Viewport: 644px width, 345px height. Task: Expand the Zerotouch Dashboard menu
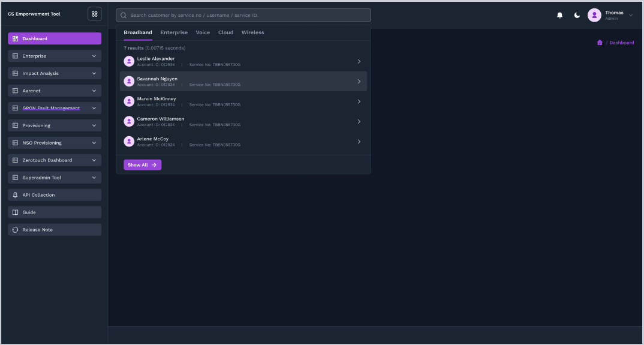click(55, 160)
